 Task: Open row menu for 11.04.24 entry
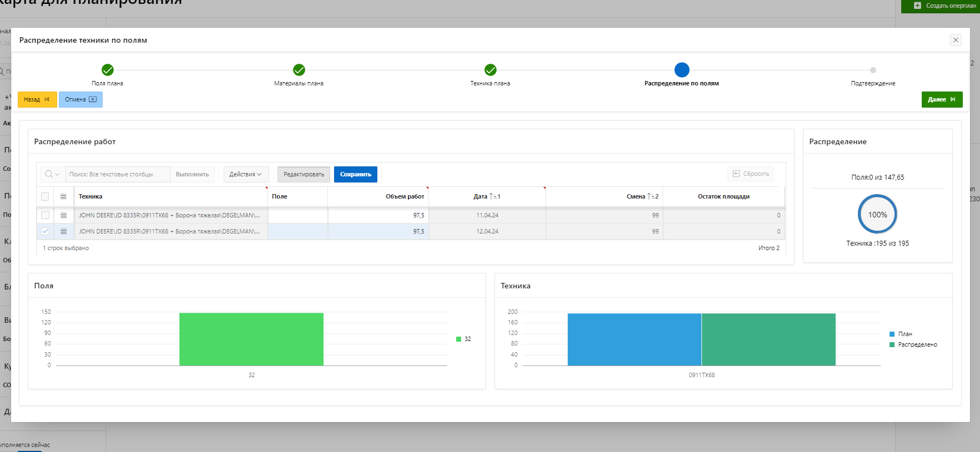tap(63, 215)
